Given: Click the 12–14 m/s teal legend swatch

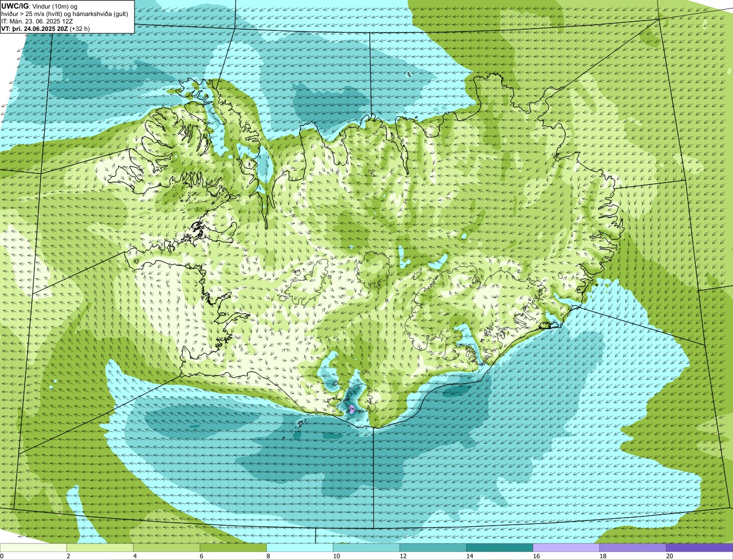Looking at the screenshot, I should [x=433, y=547].
